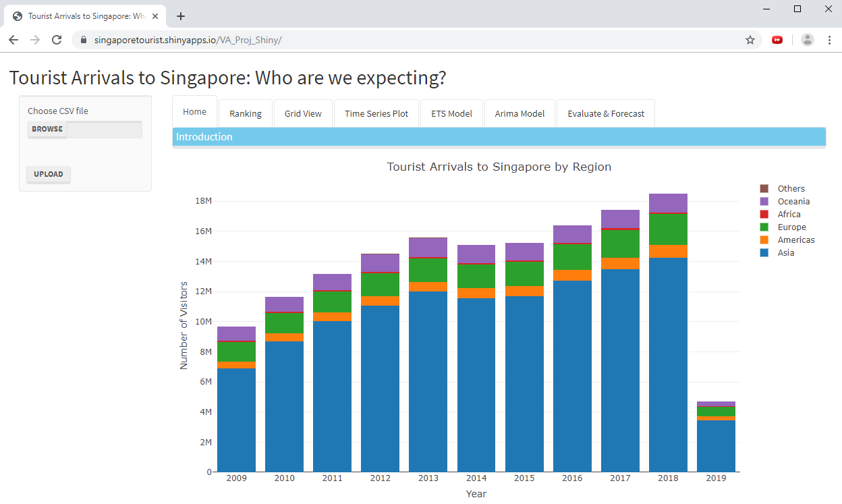Bookmark this page with star icon
842x504 pixels.
[750, 40]
